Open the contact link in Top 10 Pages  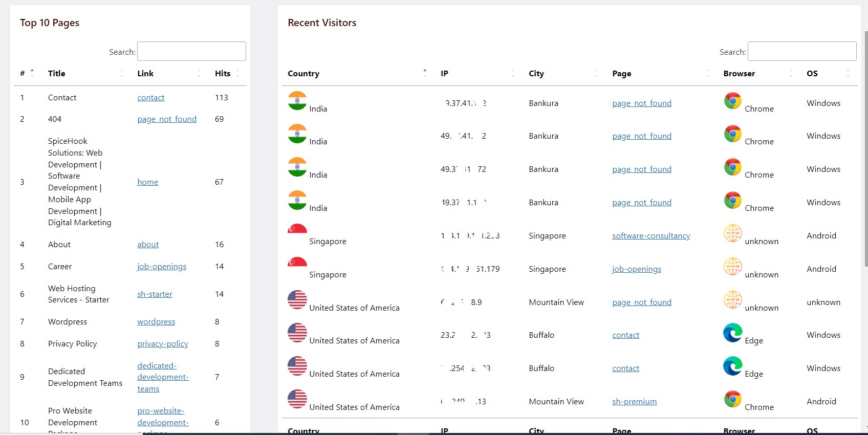[x=150, y=97]
